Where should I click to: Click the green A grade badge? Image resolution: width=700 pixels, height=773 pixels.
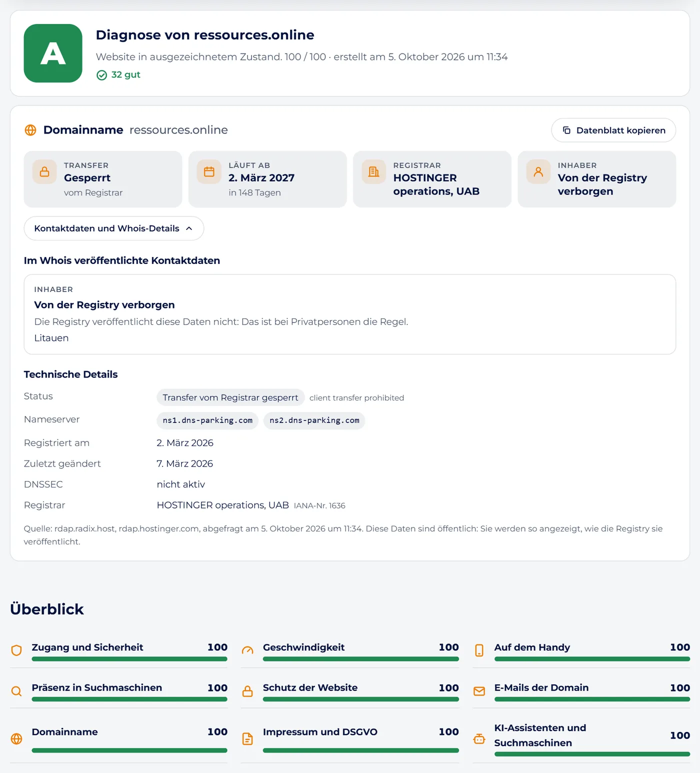[53, 53]
